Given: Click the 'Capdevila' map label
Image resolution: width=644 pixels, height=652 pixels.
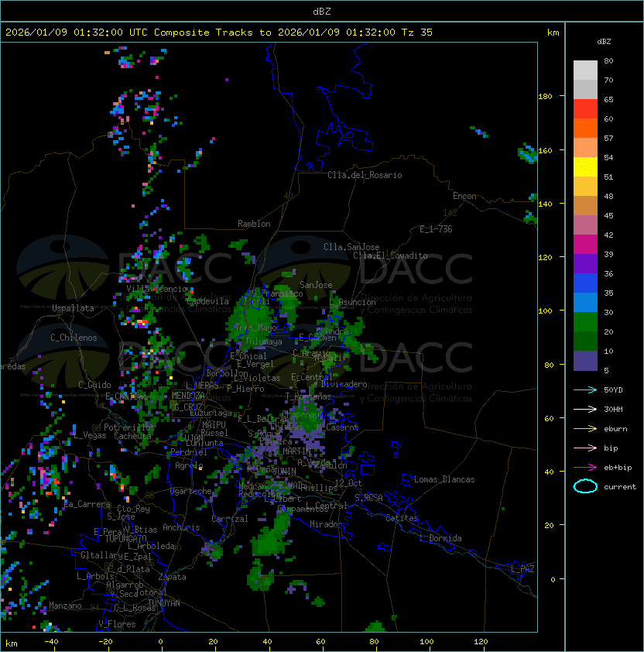Looking at the screenshot, I should click(207, 301).
